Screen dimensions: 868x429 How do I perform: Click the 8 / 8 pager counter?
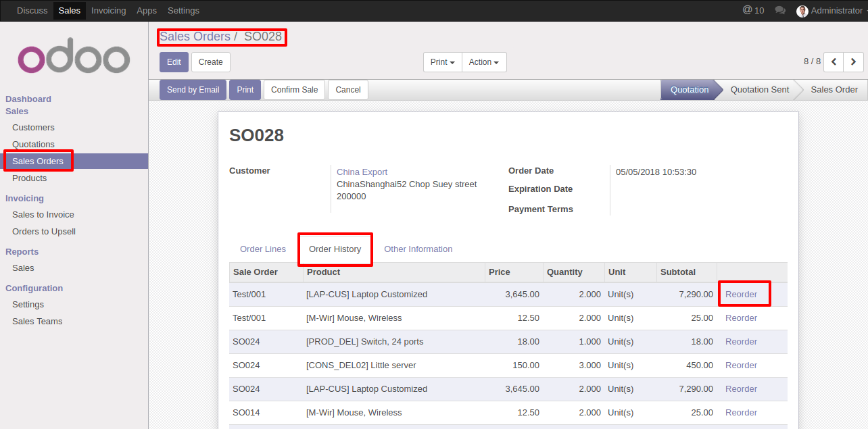pos(812,61)
